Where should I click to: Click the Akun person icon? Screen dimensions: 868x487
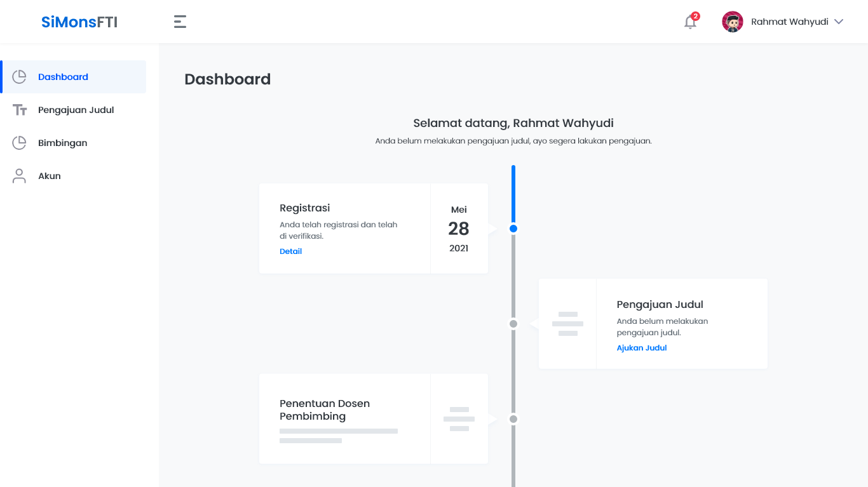[20, 176]
